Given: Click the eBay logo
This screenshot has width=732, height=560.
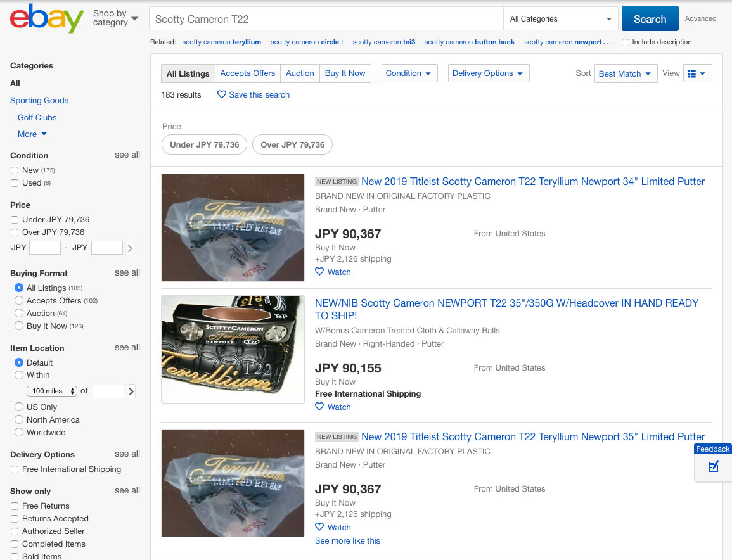Looking at the screenshot, I should click(47, 18).
